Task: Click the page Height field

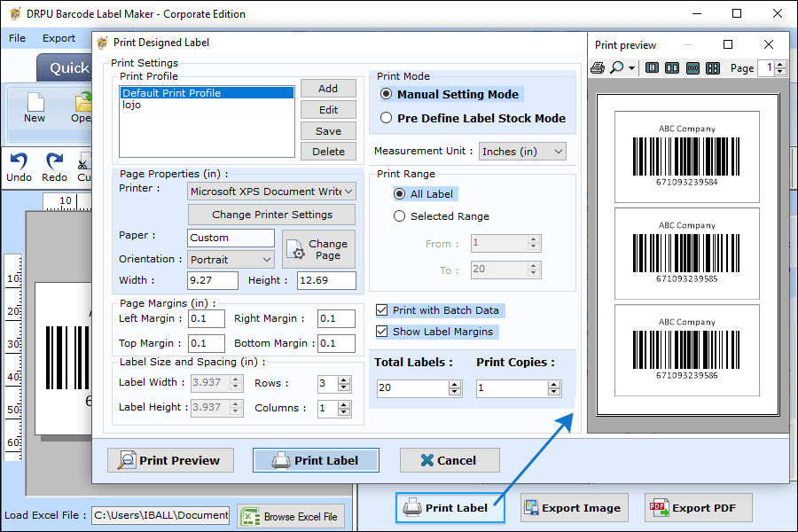Action: pos(326,280)
